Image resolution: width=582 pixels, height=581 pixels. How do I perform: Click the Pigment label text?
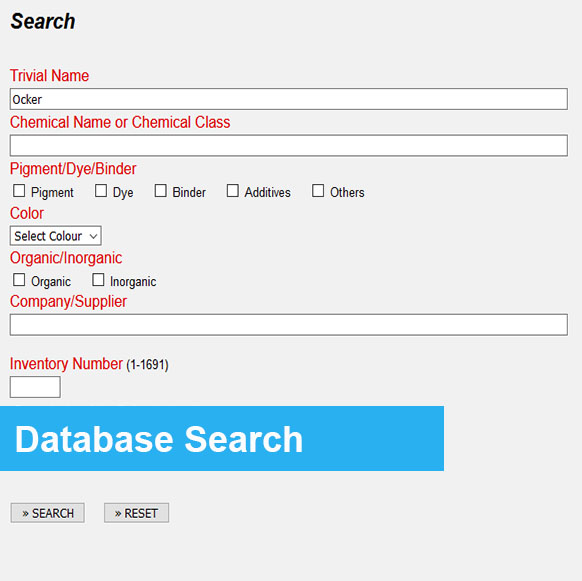click(52, 193)
